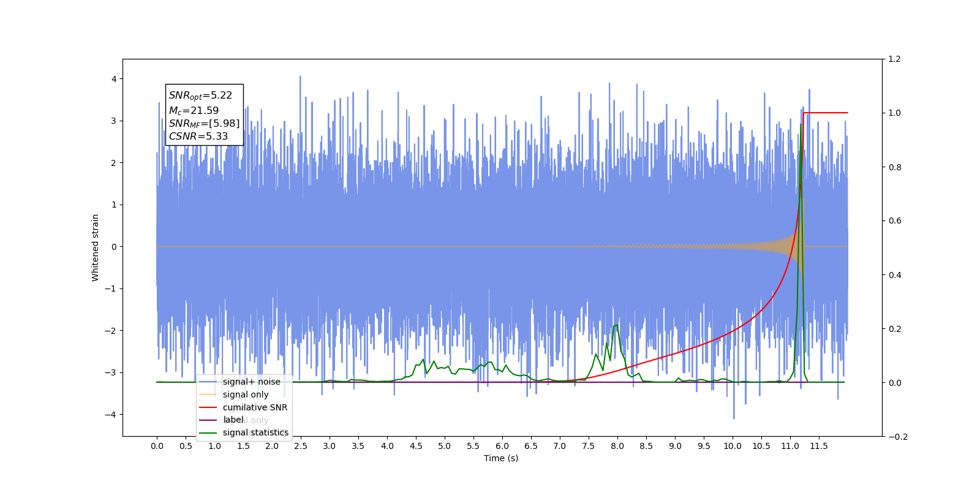Click the 10.5 tick on time axis
This screenshot has height=490, width=980.
(x=761, y=446)
